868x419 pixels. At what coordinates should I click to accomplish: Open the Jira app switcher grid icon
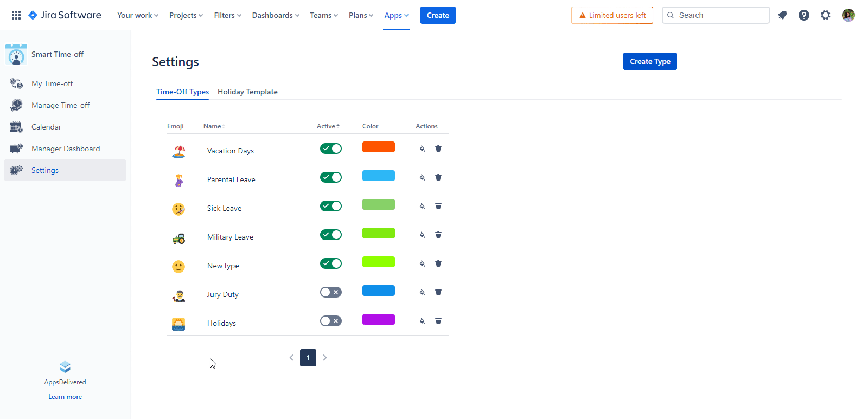(x=16, y=15)
